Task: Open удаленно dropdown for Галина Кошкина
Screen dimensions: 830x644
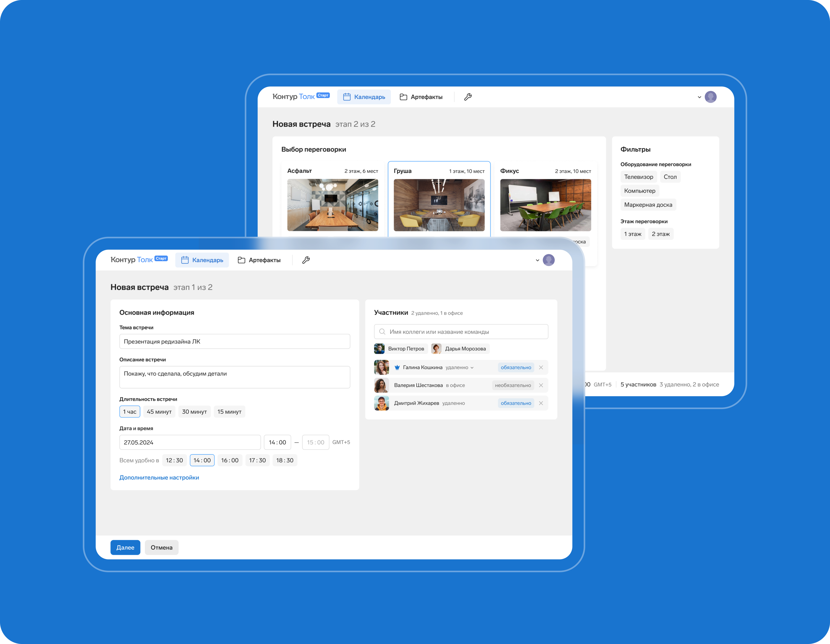Action: (459, 367)
